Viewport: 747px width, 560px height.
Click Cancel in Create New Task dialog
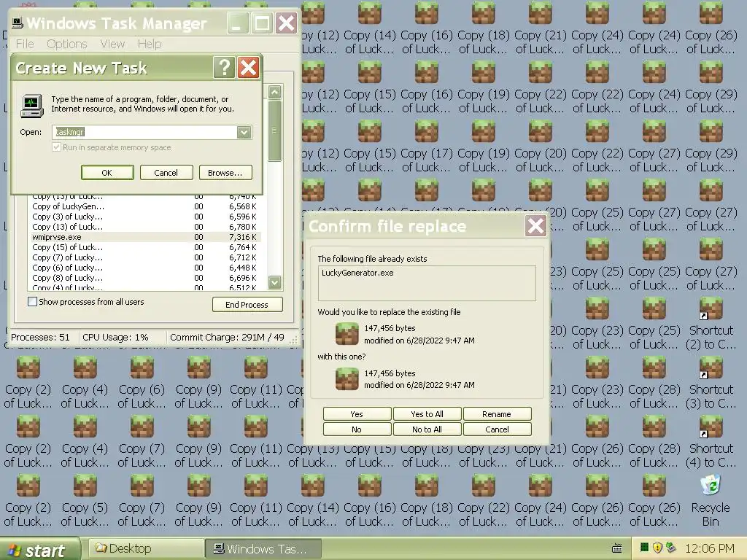166,172
